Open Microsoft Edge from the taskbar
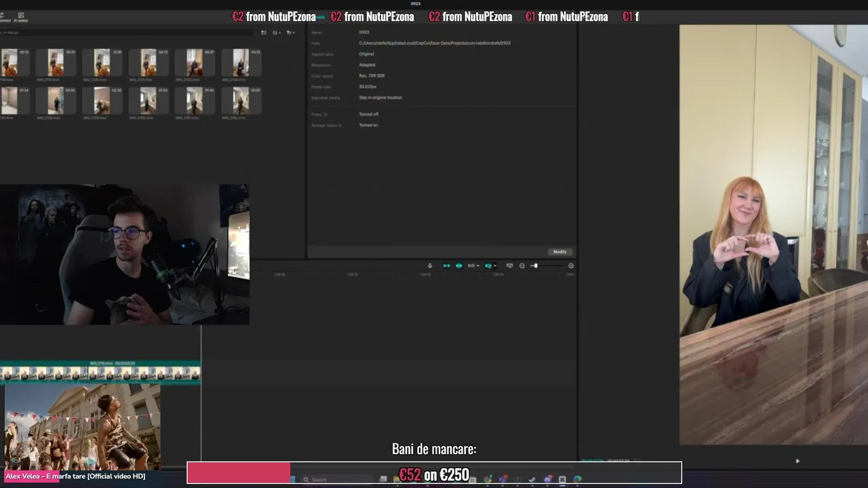868x488 pixels. click(x=577, y=479)
